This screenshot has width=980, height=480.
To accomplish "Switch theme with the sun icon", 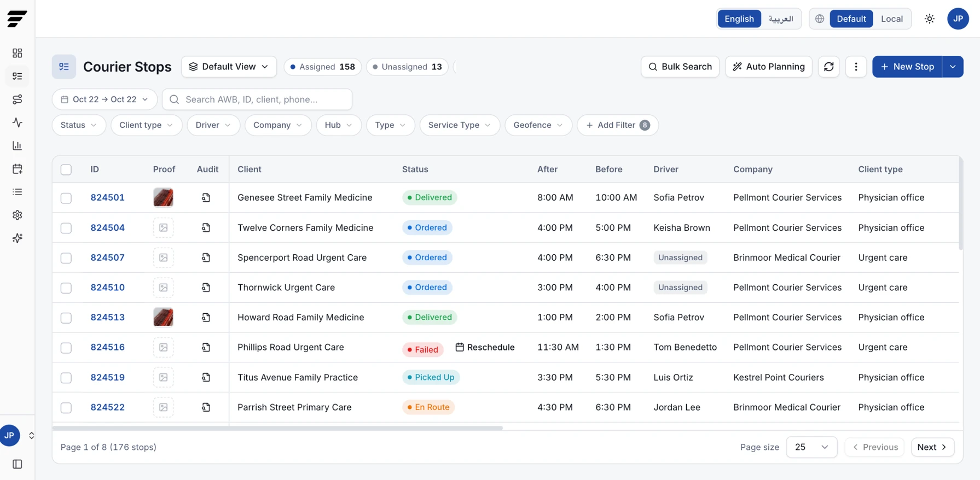I will click(930, 19).
